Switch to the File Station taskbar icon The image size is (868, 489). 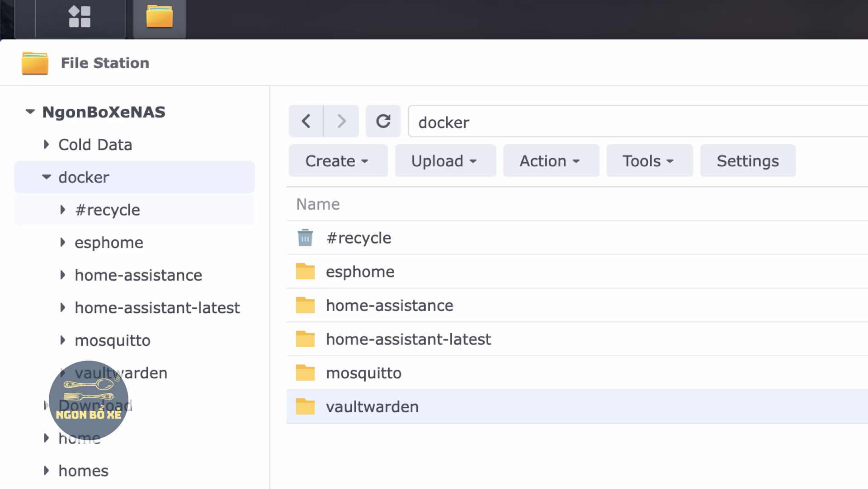[160, 17]
